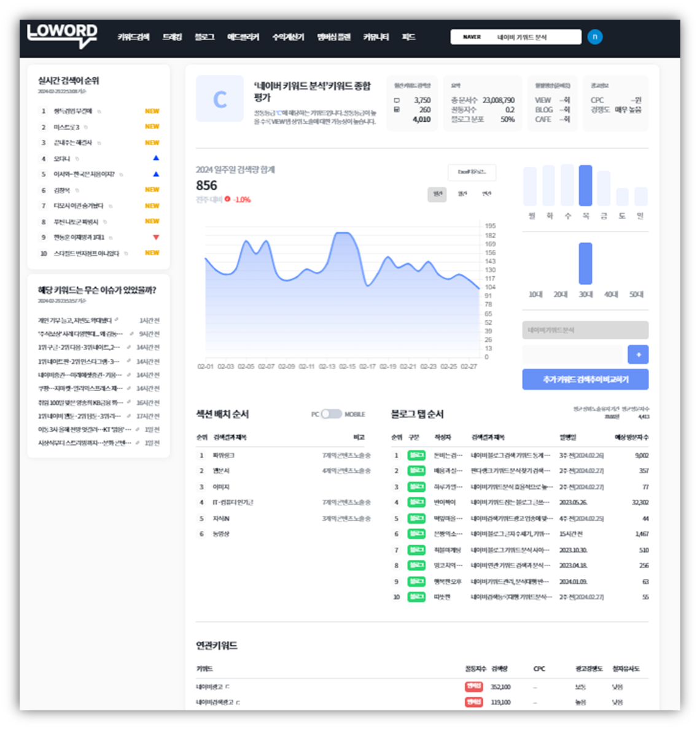700x730 pixels.
Task: Click the LOWORD logo
Action: click(62, 36)
